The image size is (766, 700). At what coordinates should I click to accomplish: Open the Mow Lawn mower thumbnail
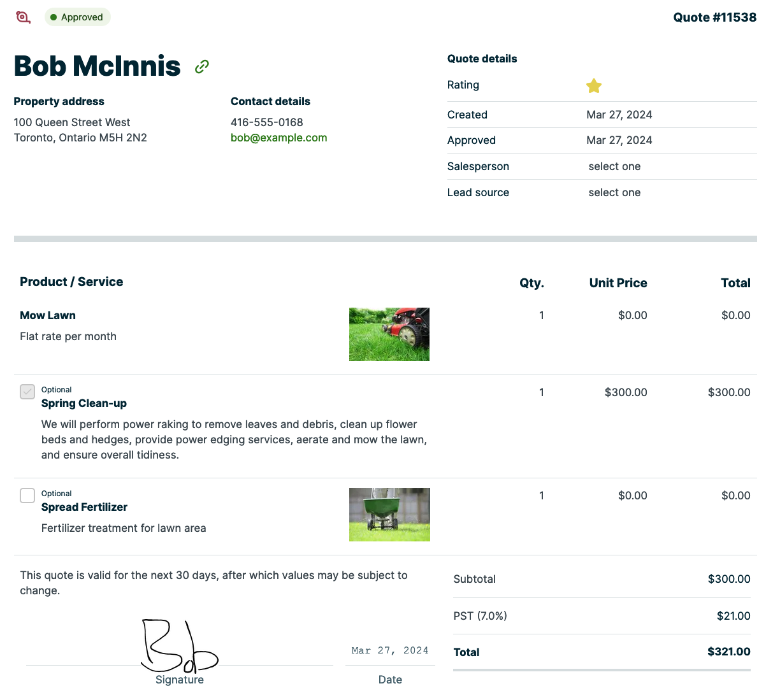coord(389,334)
